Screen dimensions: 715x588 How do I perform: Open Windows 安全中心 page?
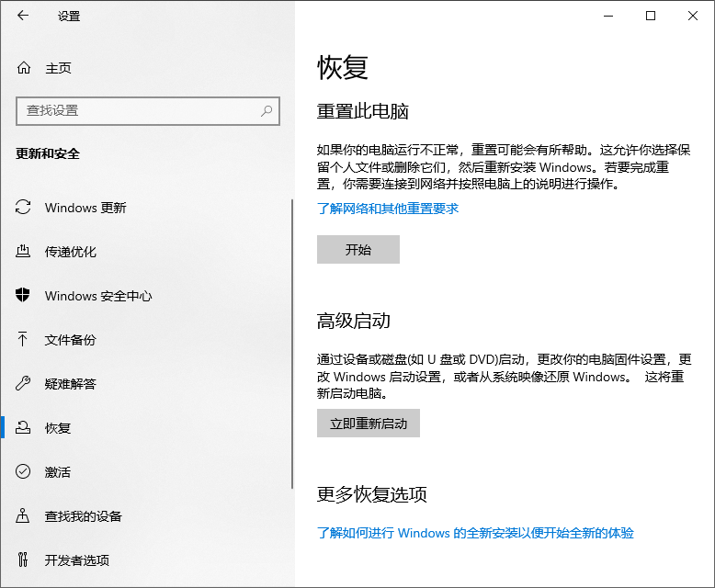point(98,296)
